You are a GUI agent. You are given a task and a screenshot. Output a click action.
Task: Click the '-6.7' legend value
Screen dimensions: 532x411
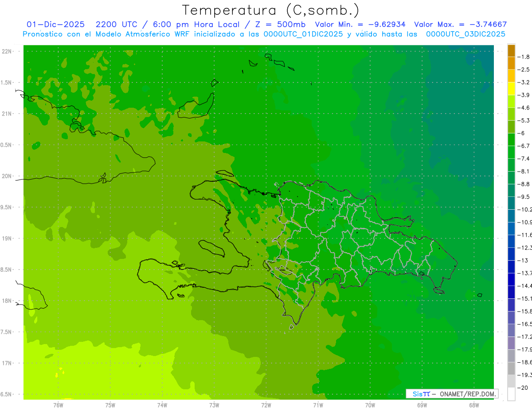524,146
